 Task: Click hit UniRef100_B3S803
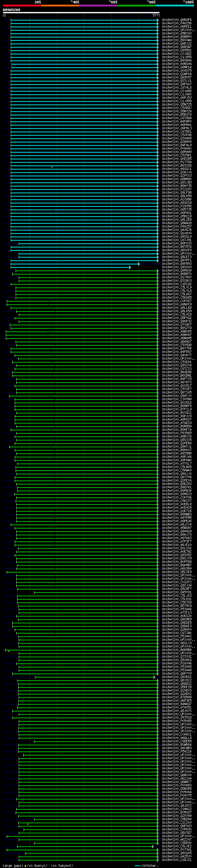(177, 281)
